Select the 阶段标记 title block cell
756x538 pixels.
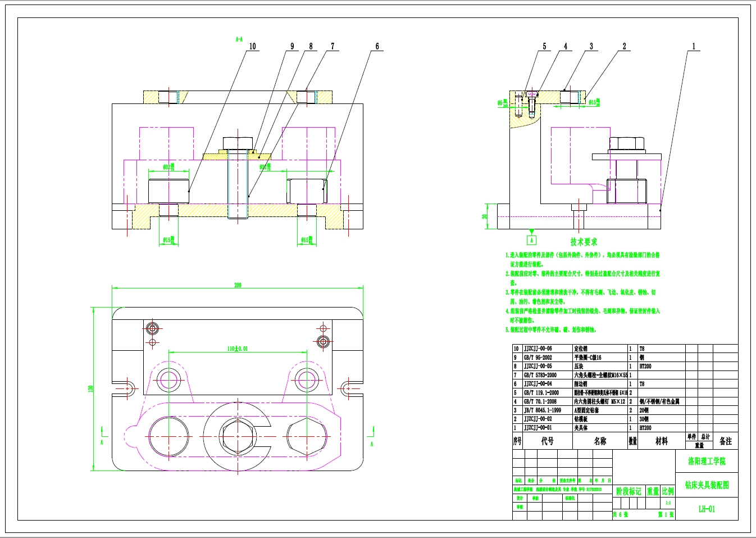click(x=629, y=491)
